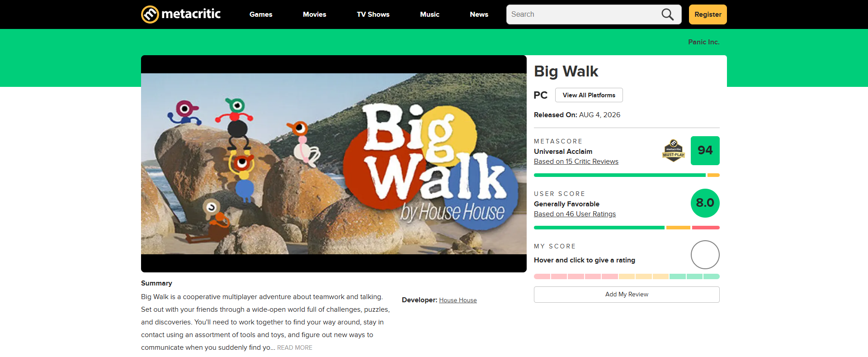Click the Add My Review button

pyautogui.click(x=627, y=295)
